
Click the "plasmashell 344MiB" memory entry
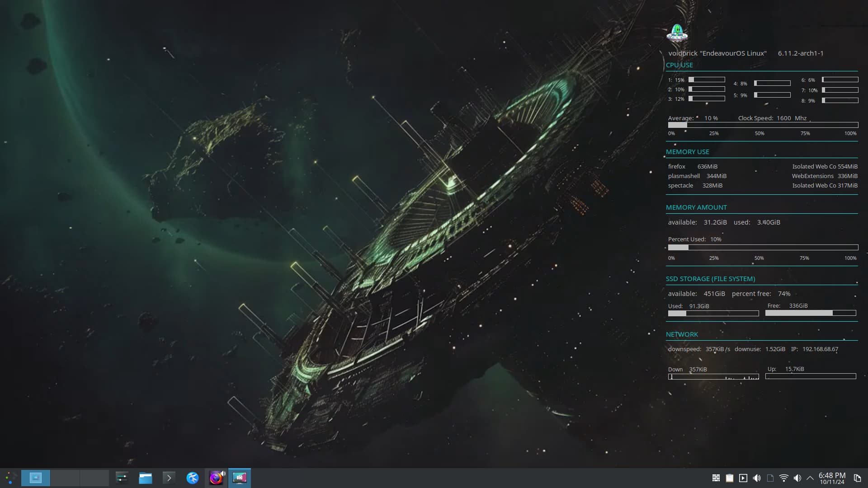(697, 176)
